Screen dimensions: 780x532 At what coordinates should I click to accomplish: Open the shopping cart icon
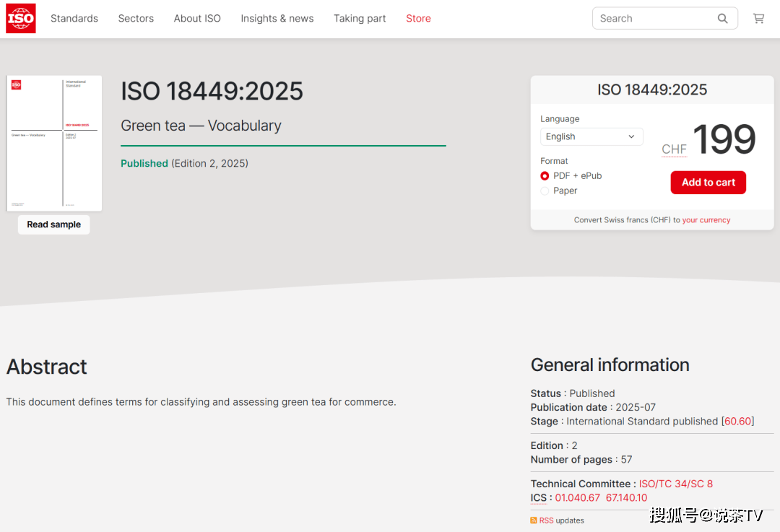(758, 19)
